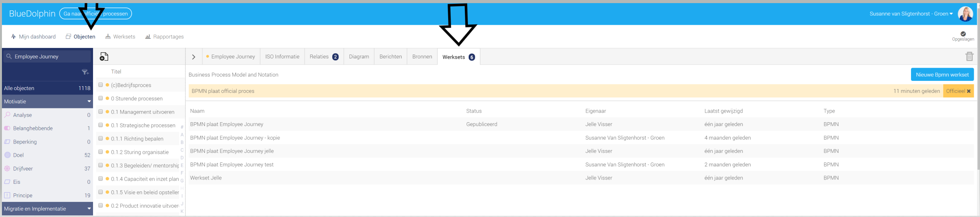Check the 0.1 Strategische processen checkbox

[100, 125]
